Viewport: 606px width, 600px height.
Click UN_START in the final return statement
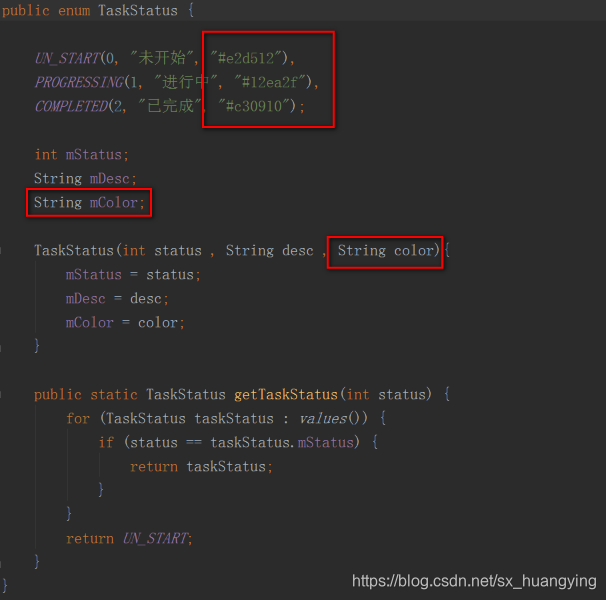pos(155,539)
